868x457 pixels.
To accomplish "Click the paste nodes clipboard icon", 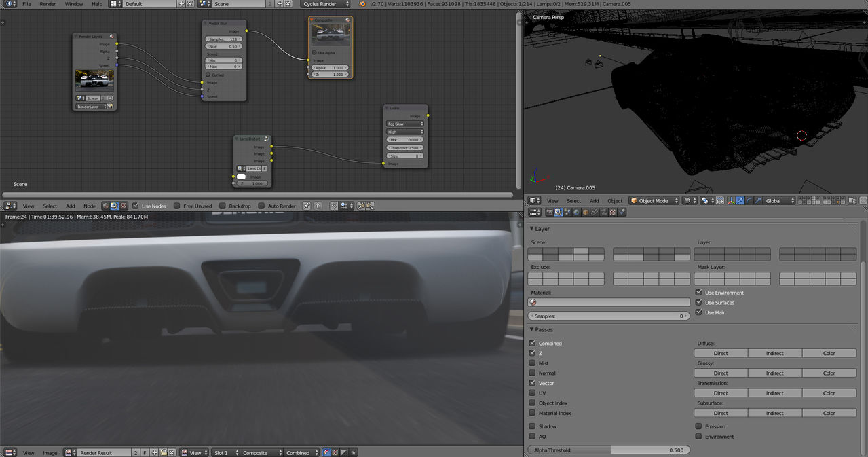I will pos(369,206).
